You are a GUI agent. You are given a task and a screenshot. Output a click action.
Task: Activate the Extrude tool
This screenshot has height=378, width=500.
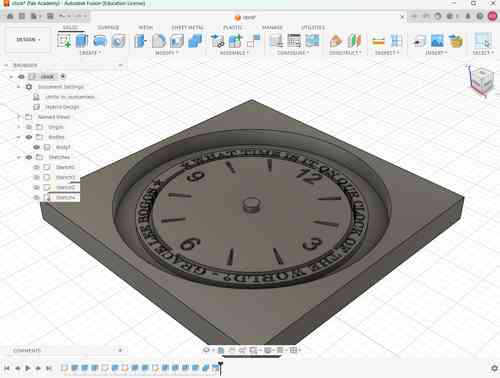tap(82, 41)
